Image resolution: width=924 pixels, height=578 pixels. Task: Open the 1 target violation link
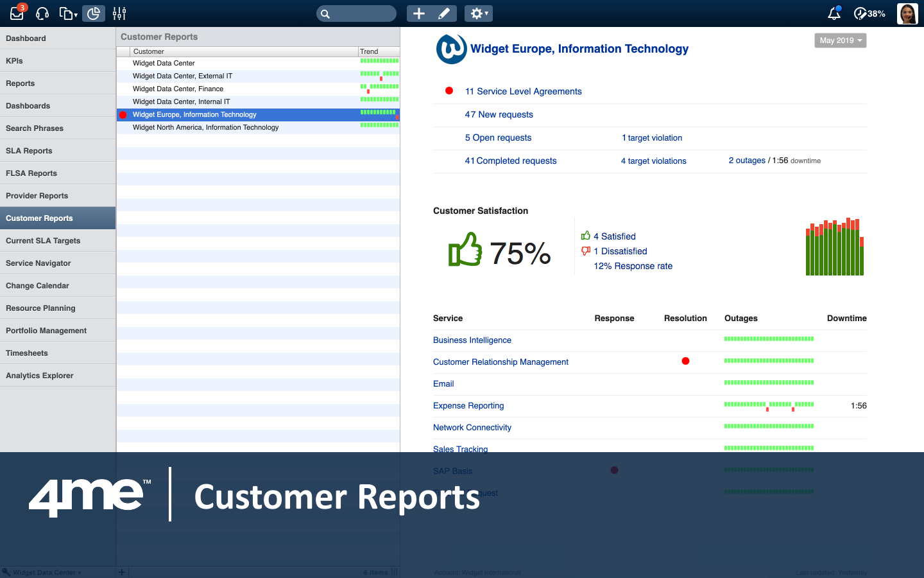pos(652,138)
